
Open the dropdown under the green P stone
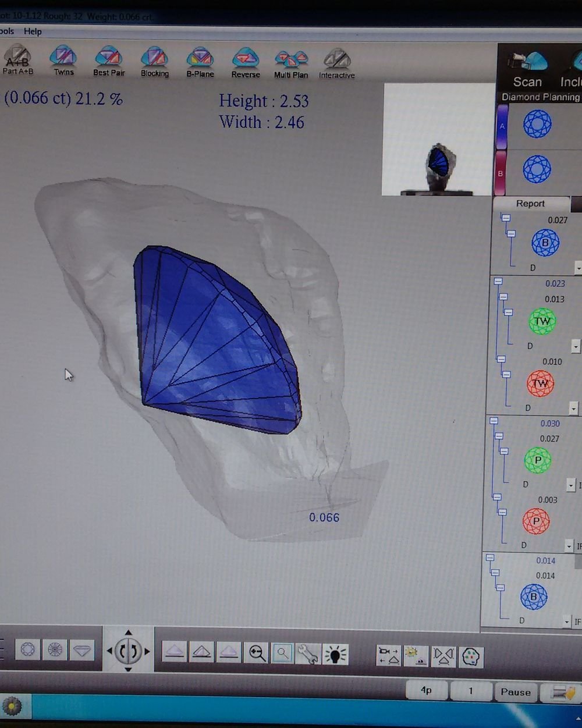[x=571, y=485]
